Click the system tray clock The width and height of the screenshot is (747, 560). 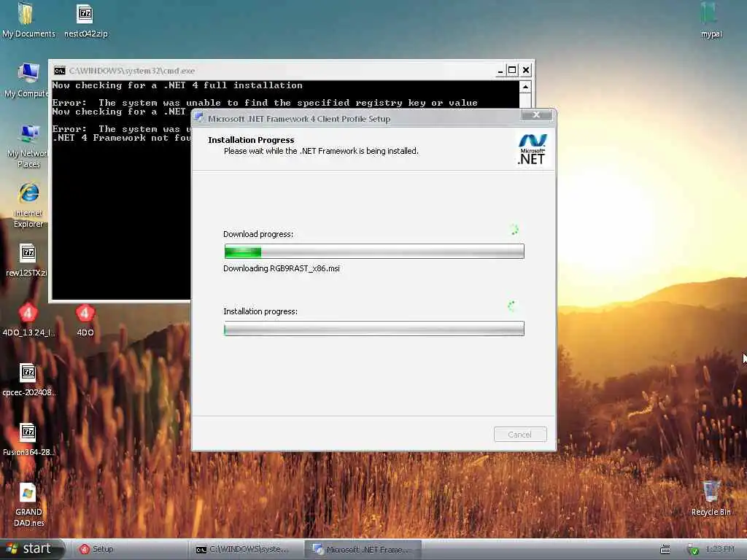click(x=720, y=550)
